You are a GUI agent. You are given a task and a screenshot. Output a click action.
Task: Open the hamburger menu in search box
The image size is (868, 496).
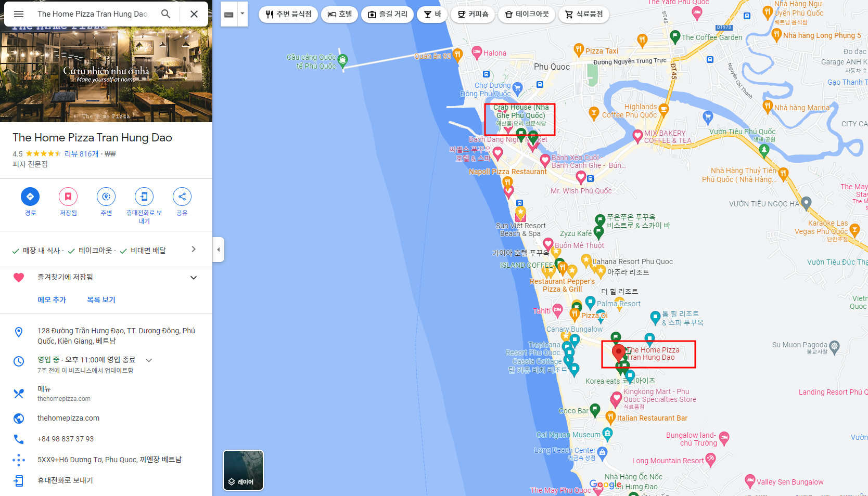click(x=19, y=14)
